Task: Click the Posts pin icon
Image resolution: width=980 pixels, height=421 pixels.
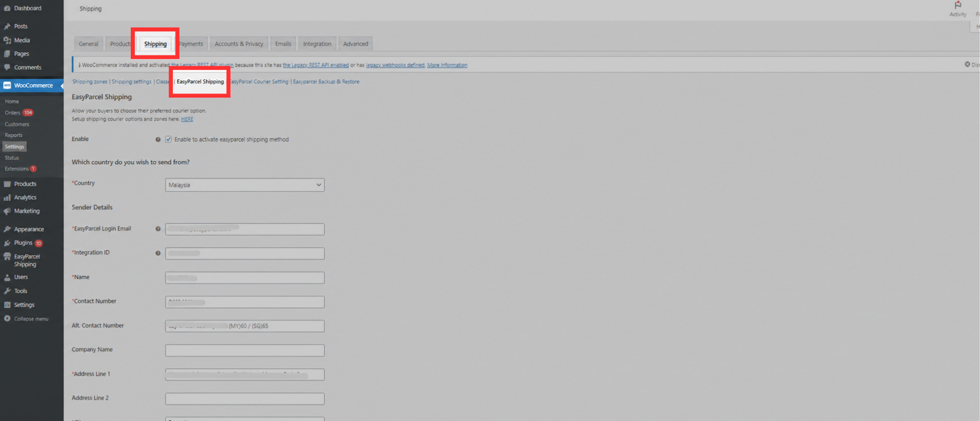Action: 7,26
